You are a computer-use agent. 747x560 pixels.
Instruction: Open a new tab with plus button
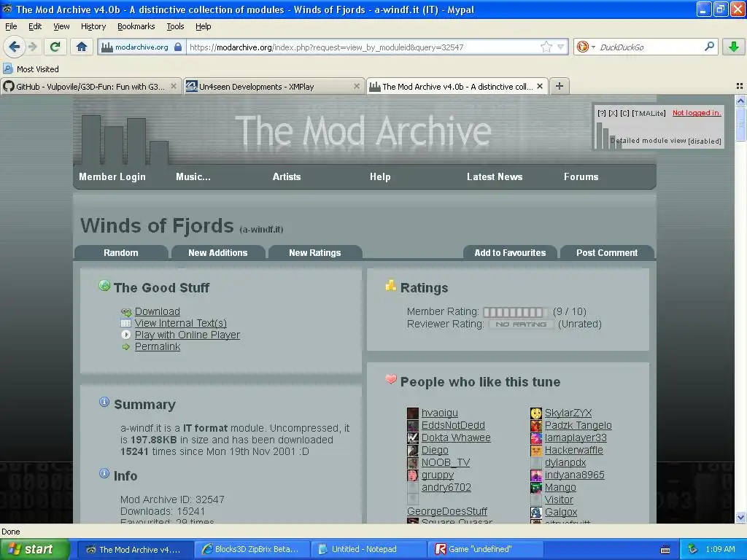560,86
